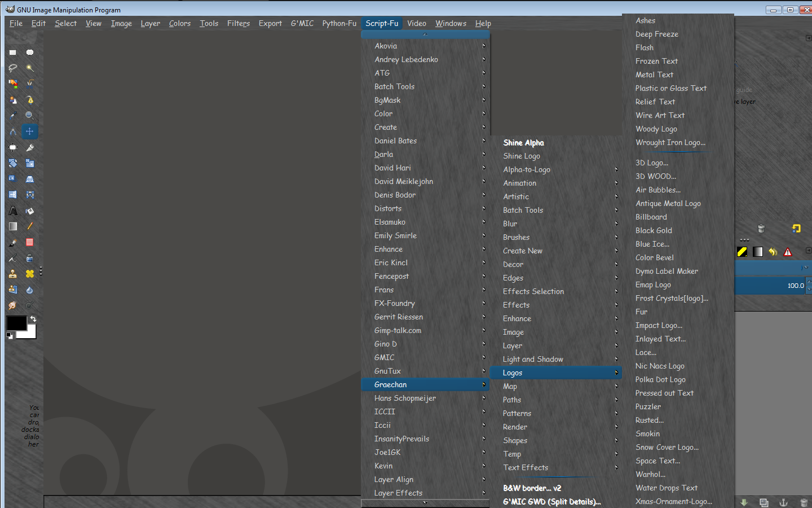Select the Rectangle Select tool

click(13, 52)
